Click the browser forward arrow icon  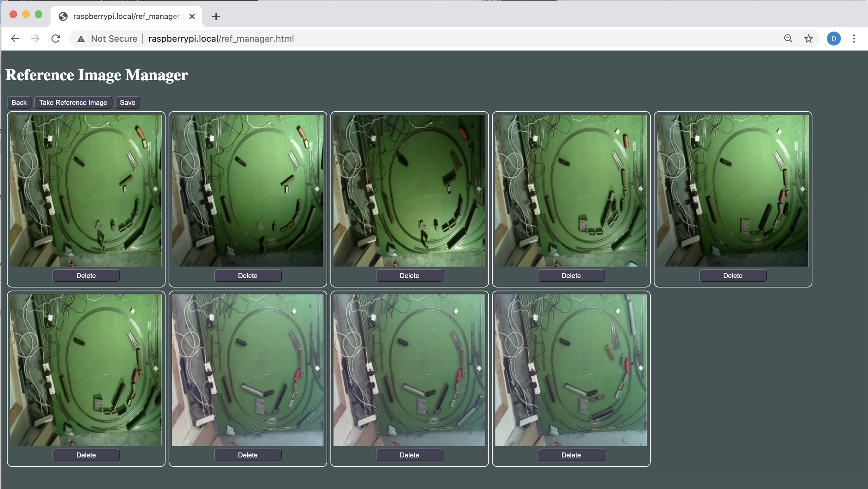click(35, 39)
